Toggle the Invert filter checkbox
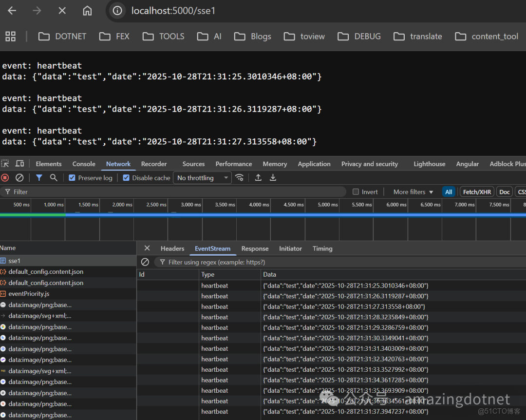Viewport: 526px width, 420px height. click(x=356, y=191)
